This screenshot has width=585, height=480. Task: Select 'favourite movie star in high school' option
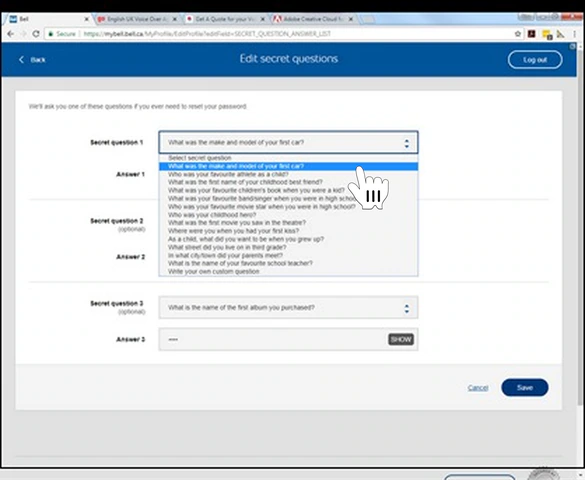click(x=288, y=206)
